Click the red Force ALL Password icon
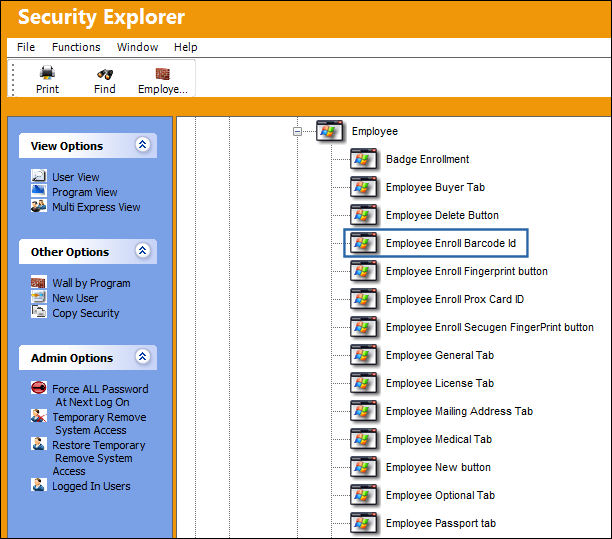The height and width of the screenshot is (539, 612). click(x=39, y=388)
